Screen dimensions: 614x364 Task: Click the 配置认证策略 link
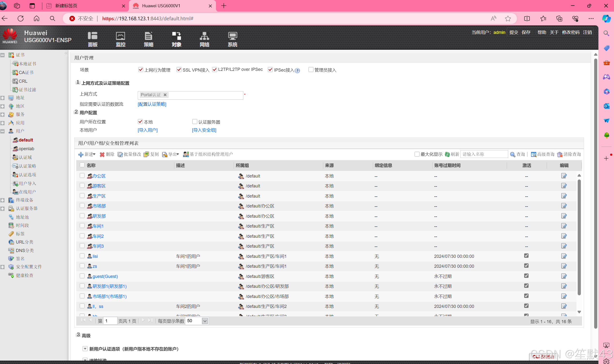point(152,104)
